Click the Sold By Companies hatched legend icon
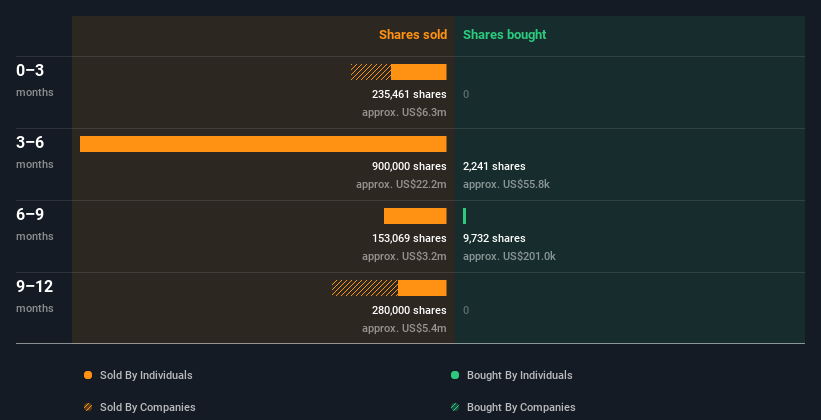821x420 pixels. 88,407
